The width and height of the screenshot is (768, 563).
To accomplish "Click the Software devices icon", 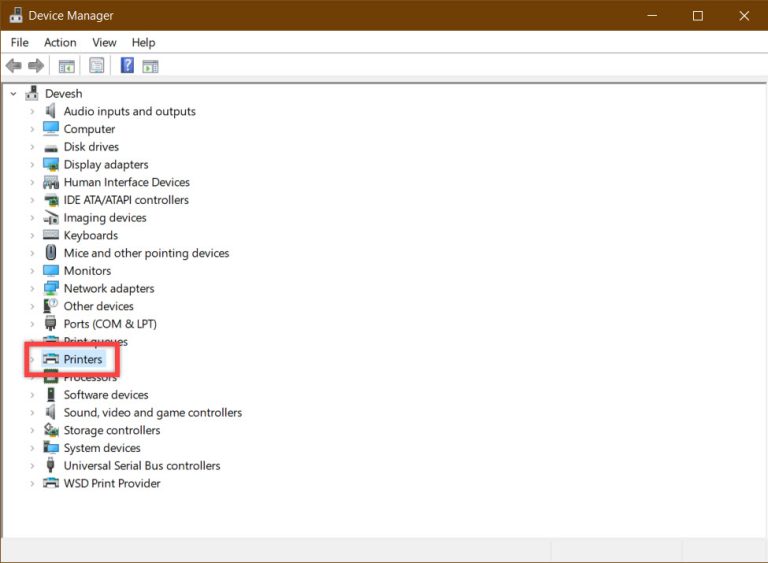I will coord(50,394).
